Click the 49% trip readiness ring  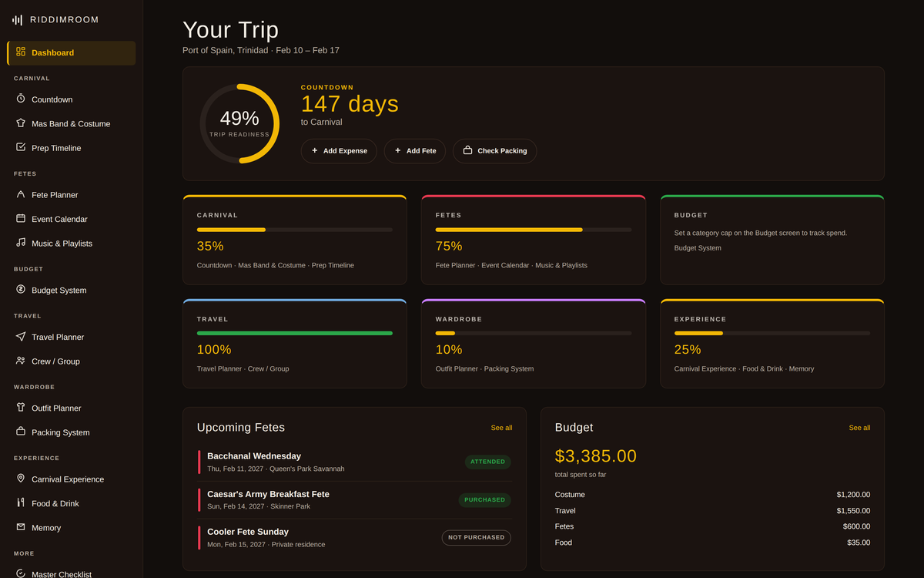click(x=239, y=123)
